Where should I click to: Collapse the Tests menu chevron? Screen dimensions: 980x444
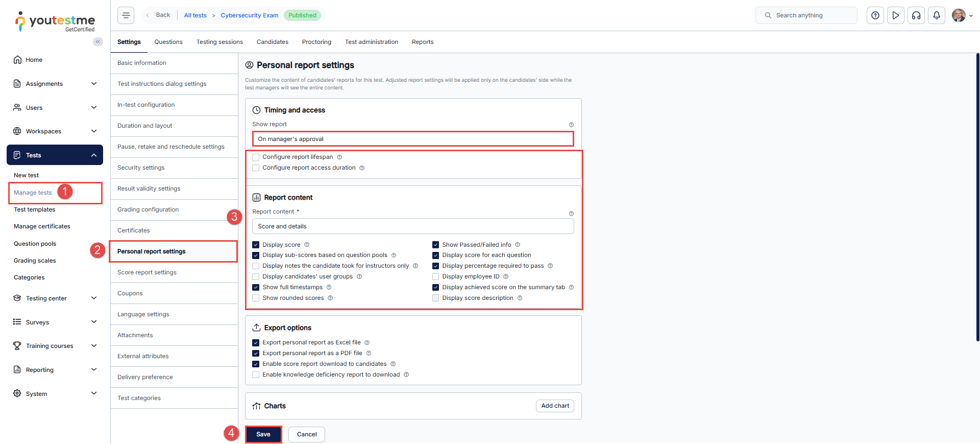pyautogui.click(x=94, y=155)
